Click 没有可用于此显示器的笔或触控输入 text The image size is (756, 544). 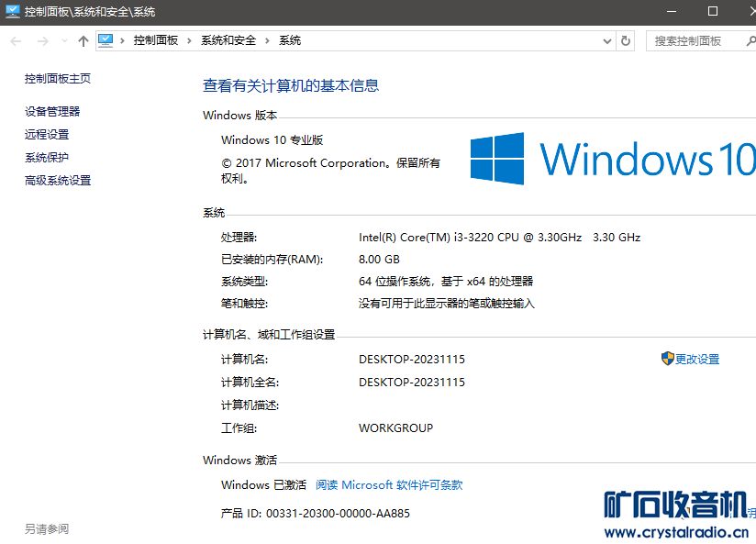[x=447, y=304]
